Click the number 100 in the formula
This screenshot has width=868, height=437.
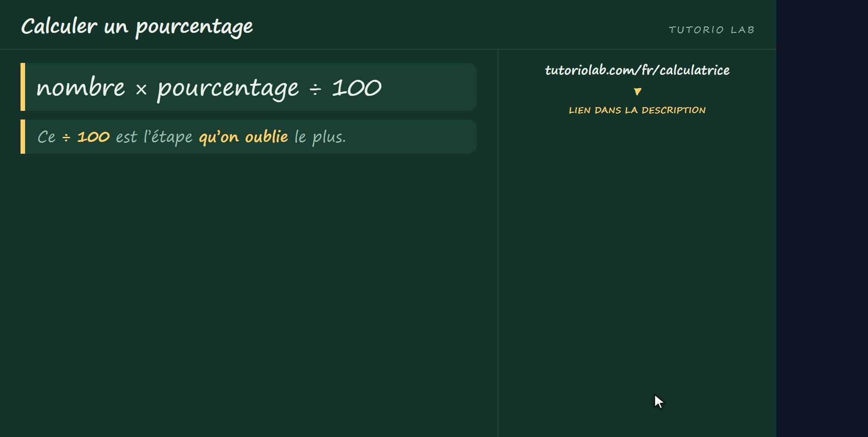(x=357, y=87)
